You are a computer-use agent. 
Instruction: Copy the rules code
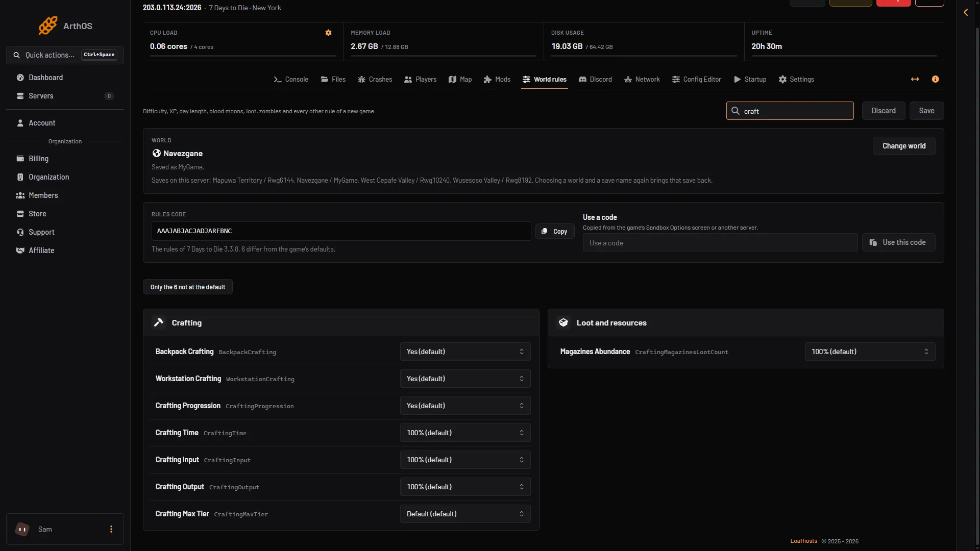pyautogui.click(x=554, y=231)
